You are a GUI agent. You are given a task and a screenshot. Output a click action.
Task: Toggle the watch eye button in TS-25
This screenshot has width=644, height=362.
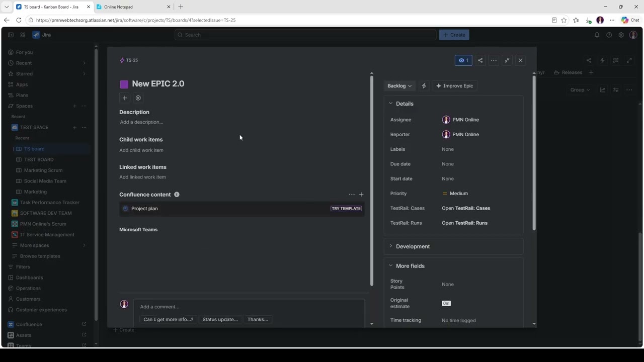463,60
